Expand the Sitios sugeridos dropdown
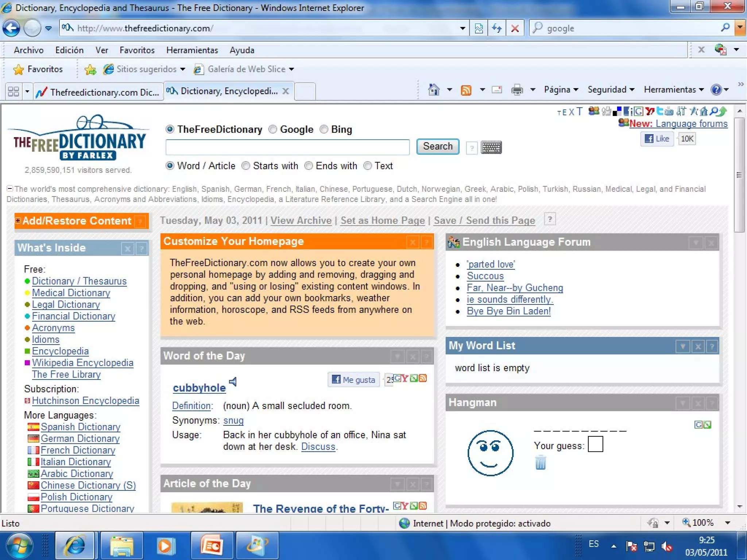Screen dimensions: 747x560 click(x=183, y=69)
